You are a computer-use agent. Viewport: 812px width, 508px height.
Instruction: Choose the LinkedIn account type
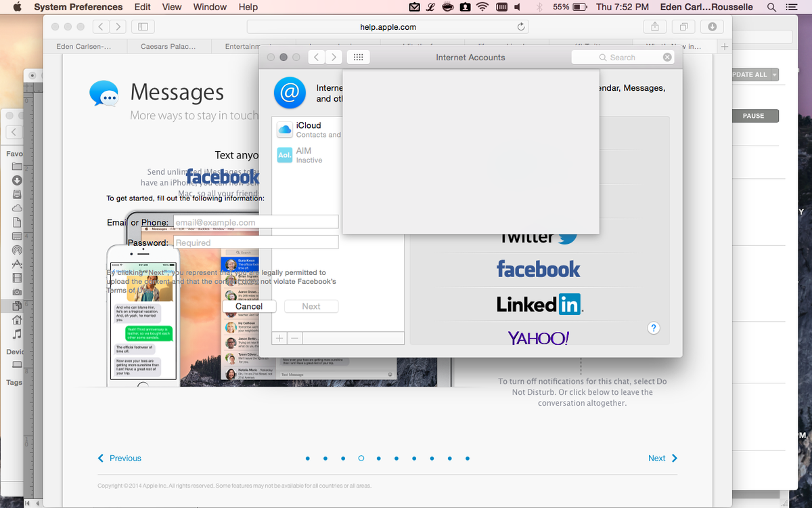click(x=539, y=304)
